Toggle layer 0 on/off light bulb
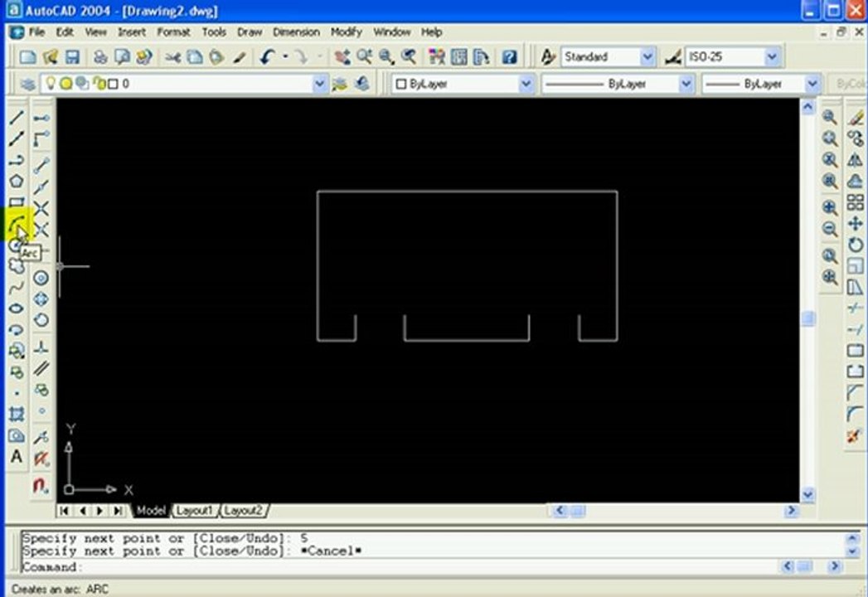The width and height of the screenshot is (868, 597). (x=51, y=84)
